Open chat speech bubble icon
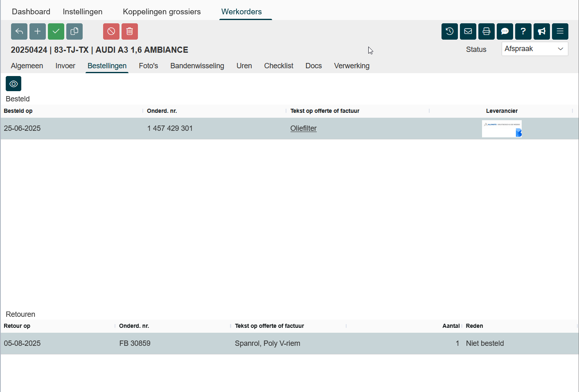579x392 pixels. (505, 31)
